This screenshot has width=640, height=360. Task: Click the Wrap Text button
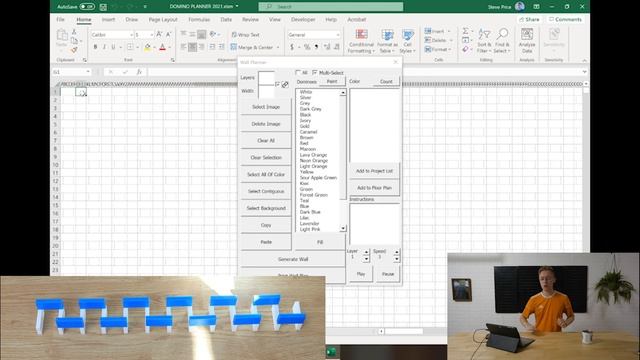coord(245,35)
